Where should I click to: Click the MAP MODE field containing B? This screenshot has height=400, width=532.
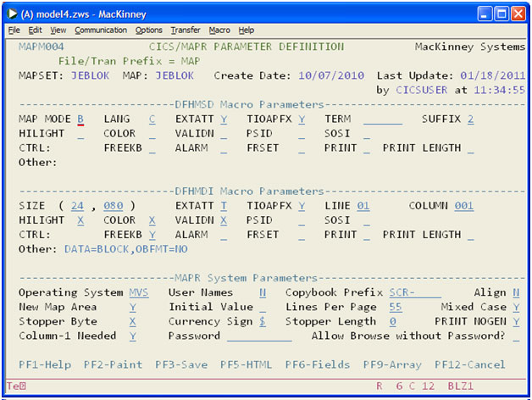pos(80,119)
